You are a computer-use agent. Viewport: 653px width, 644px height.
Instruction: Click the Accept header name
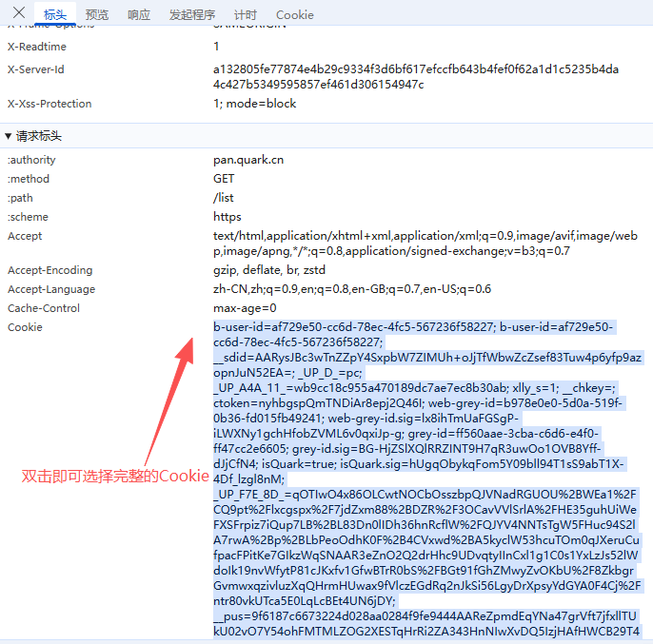pyautogui.click(x=25, y=236)
